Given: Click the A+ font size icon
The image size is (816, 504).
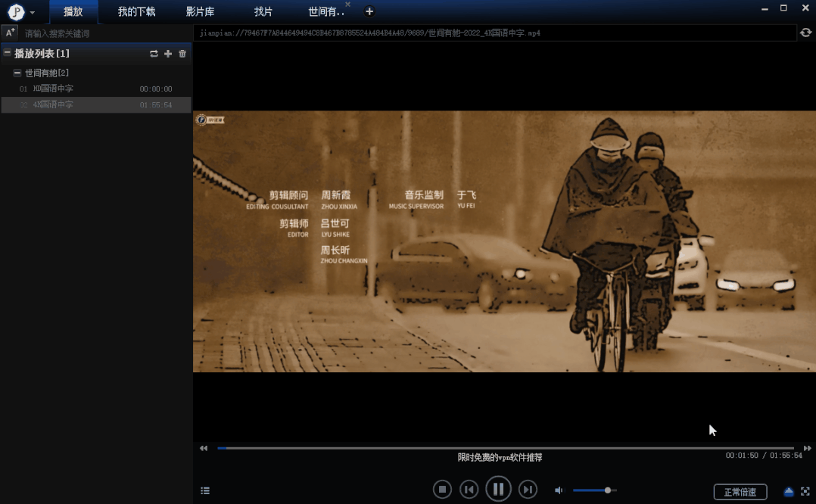Looking at the screenshot, I should click(x=10, y=33).
